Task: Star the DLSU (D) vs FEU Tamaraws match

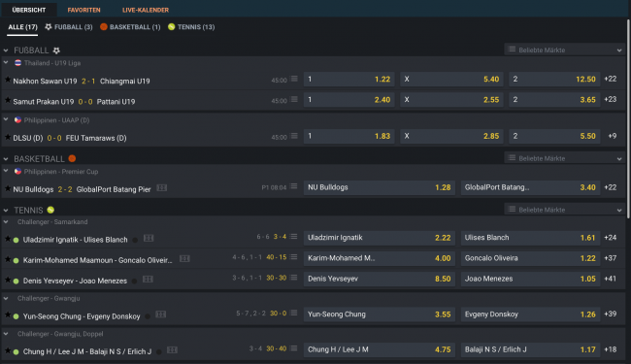Action: tap(7, 137)
